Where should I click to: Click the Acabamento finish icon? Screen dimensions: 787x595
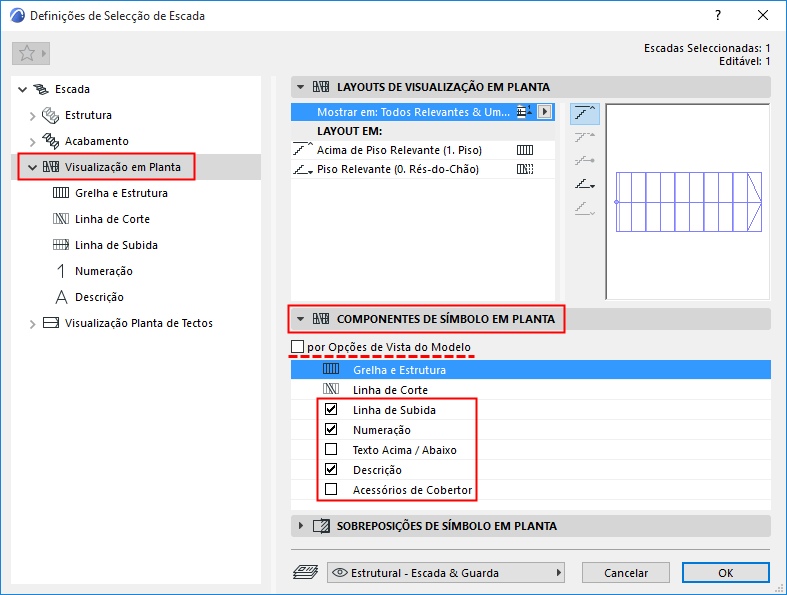click(x=50, y=141)
